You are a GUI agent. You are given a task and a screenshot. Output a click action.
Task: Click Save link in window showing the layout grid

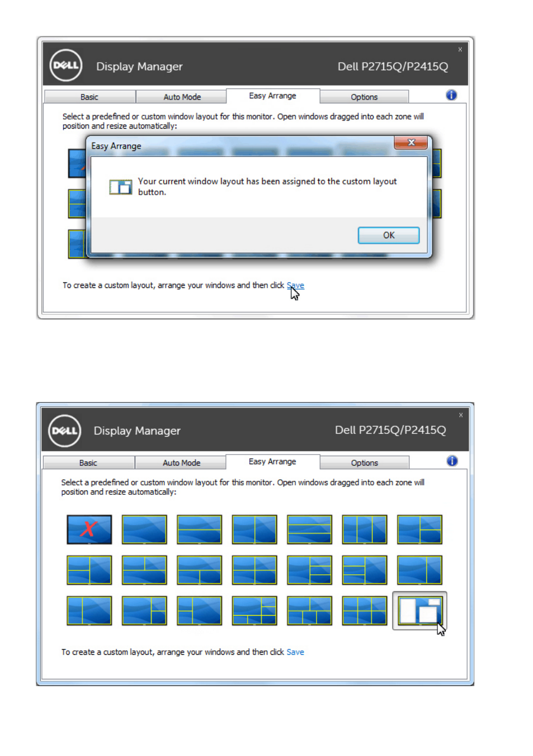point(295,652)
